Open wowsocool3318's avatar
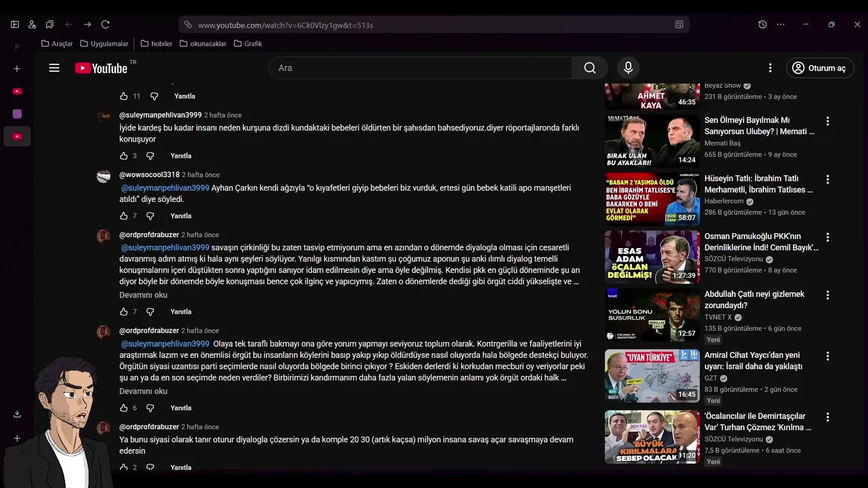This screenshot has height=488, width=868. [x=104, y=176]
